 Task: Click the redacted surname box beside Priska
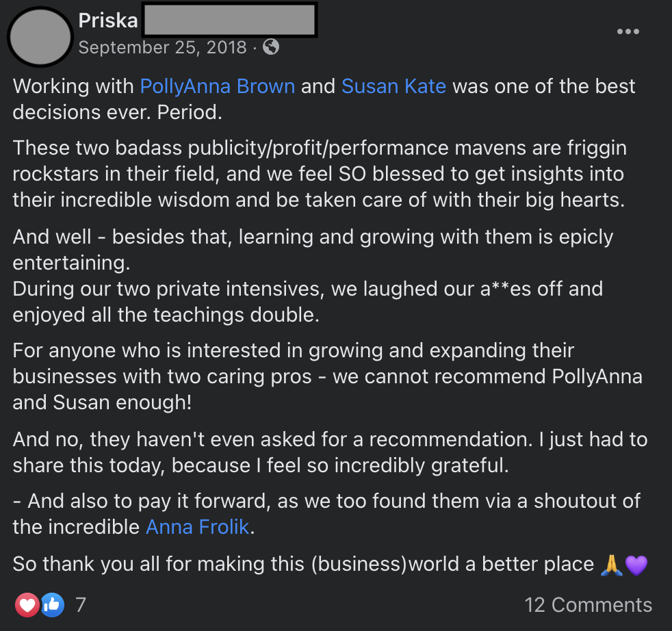[229, 21]
